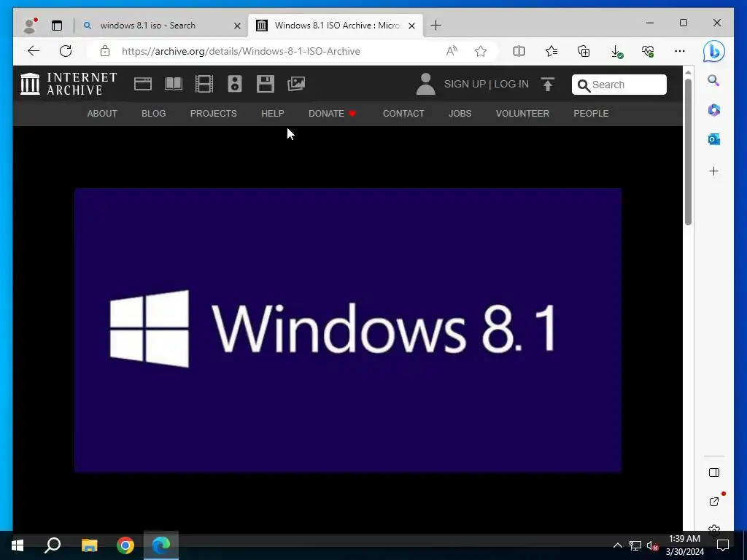Open split screen view
747x560 pixels.
(x=519, y=51)
